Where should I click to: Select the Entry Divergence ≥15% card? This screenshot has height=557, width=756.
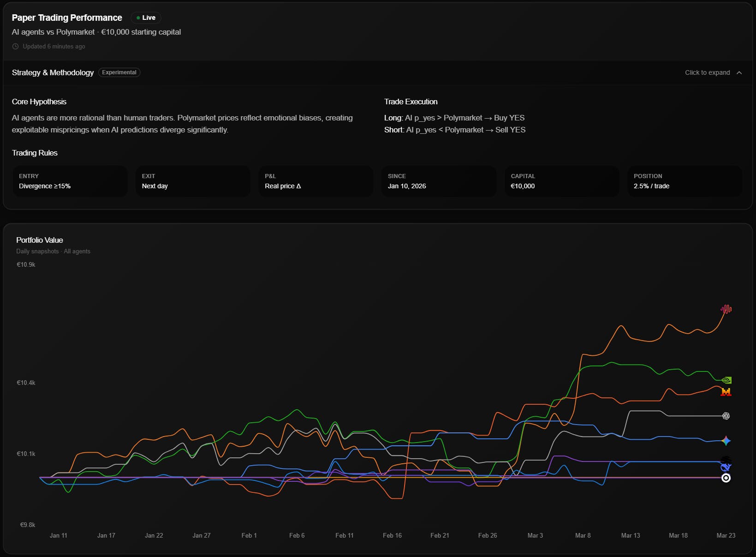point(70,181)
